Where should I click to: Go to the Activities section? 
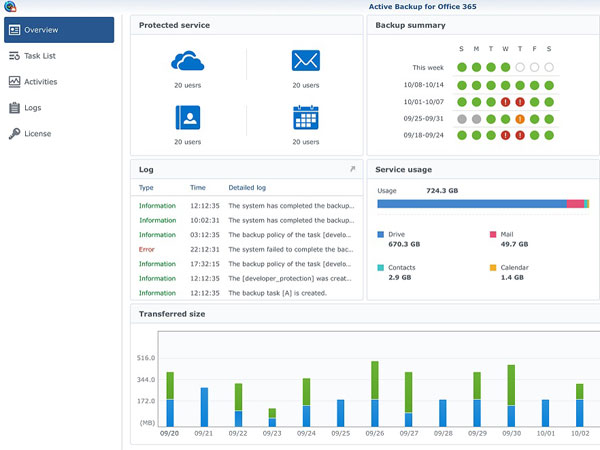click(59, 82)
